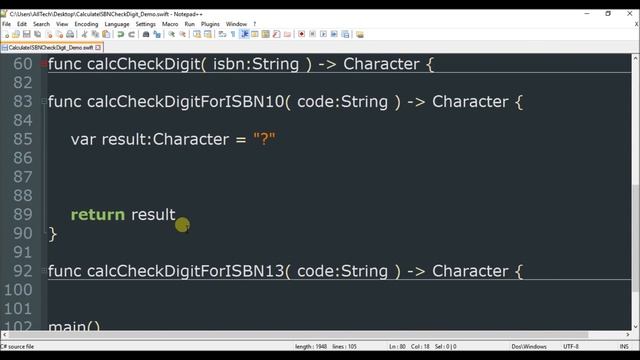Zoom in using the magnifier plus icon
The height and width of the screenshot is (360, 640).
click(x=171, y=35)
